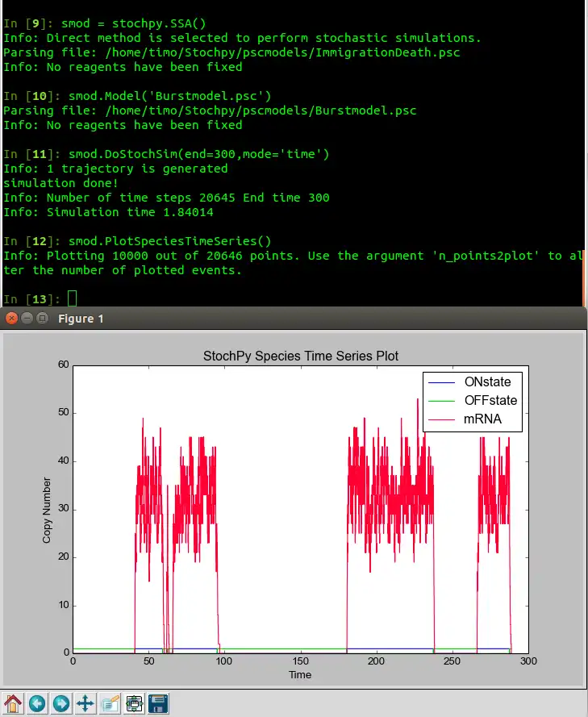Click the red mRNA legend line

point(442,419)
